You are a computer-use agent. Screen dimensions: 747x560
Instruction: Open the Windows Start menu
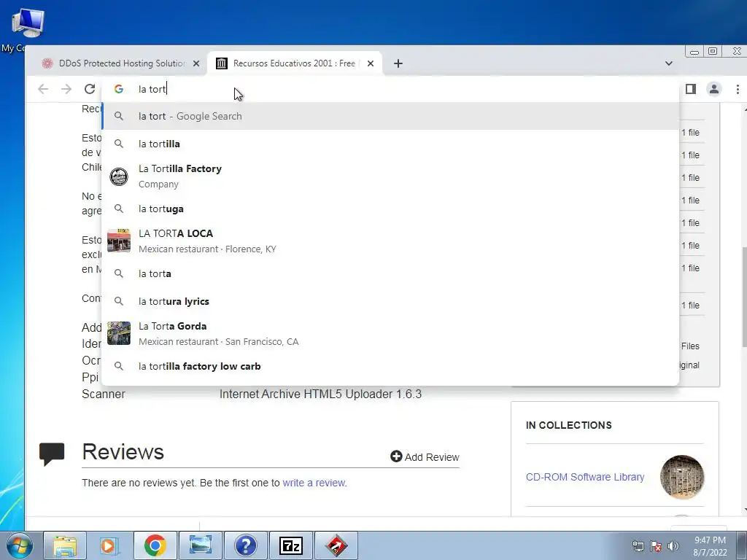click(19, 545)
